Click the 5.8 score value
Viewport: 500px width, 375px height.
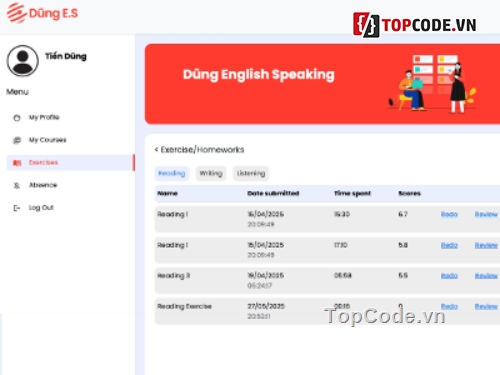click(403, 245)
